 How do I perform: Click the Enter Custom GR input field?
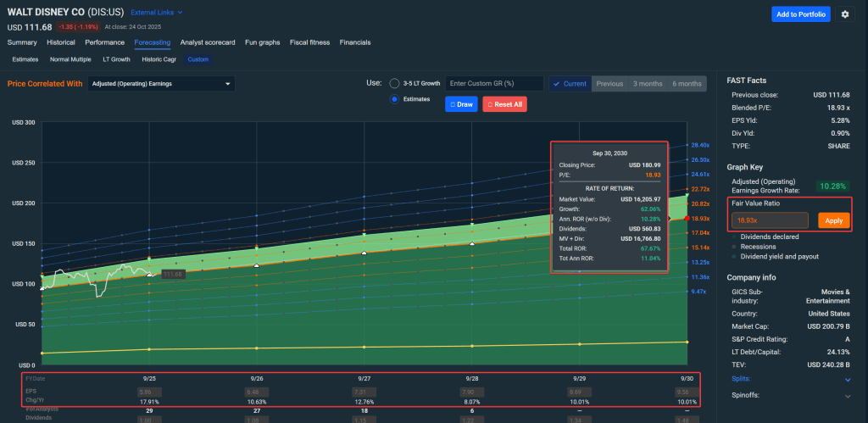(x=494, y=83)
